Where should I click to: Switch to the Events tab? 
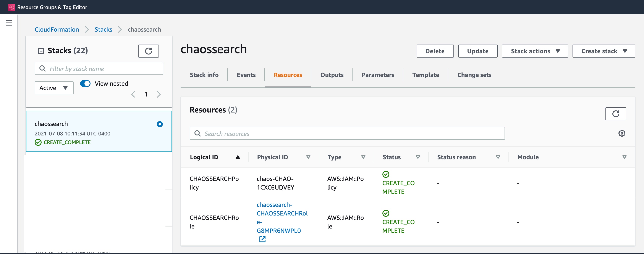pyautogui.click(x=246, y=75)
